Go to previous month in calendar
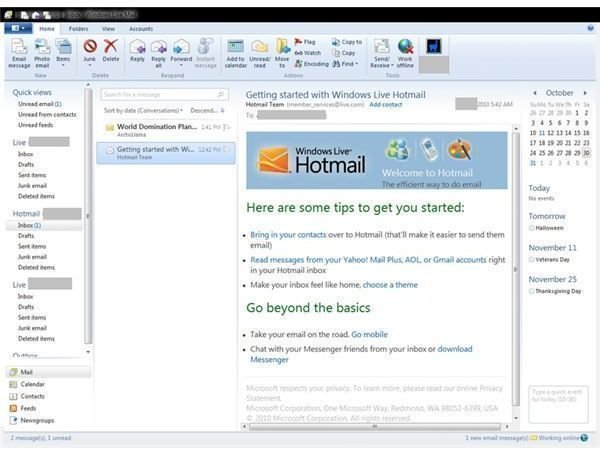The image size is (600, 457). (535, 93)
